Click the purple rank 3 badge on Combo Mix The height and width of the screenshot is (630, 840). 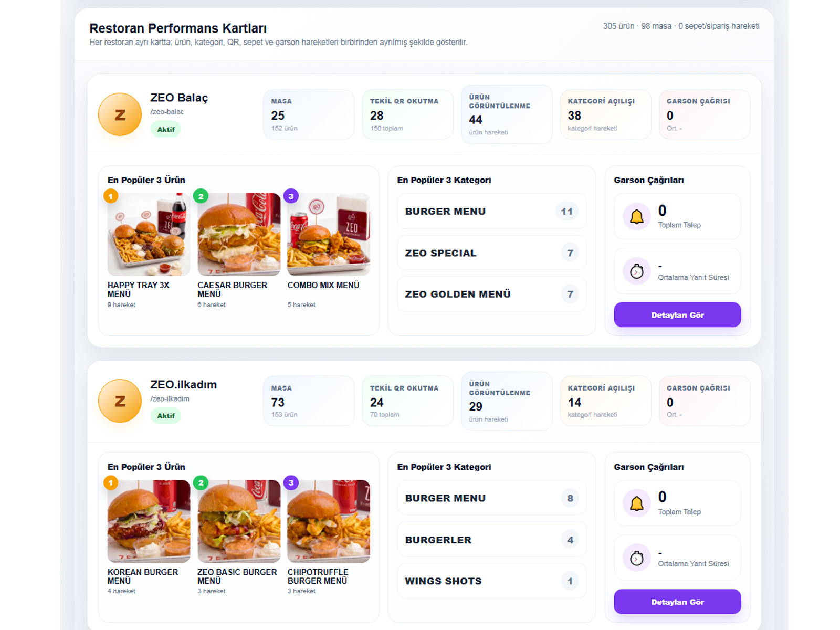pyautogui.click(x=291, y=196)
